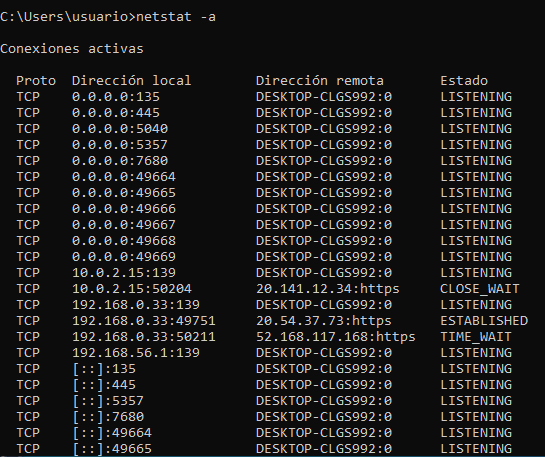Click the Proto column header

36,81
